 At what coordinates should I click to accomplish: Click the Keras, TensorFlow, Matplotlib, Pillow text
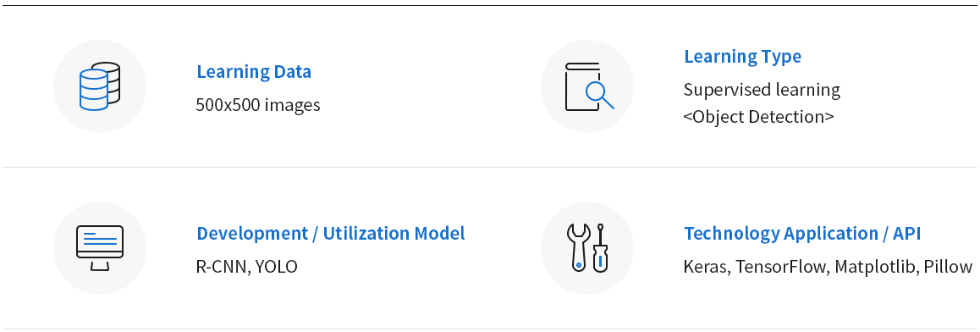(x=829, y=266)
